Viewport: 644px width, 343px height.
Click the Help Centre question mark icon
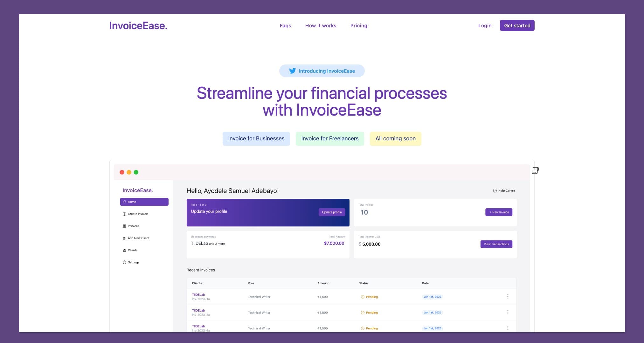pos(494,191)
